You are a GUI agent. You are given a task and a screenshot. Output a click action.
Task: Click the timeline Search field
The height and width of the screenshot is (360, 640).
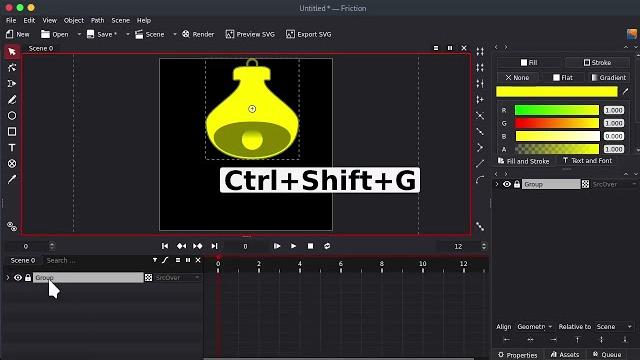pos(96,260)
